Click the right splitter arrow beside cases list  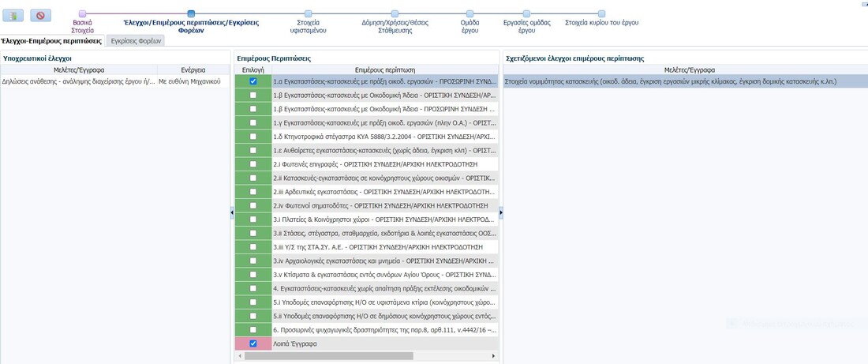[x=501, y=212]
